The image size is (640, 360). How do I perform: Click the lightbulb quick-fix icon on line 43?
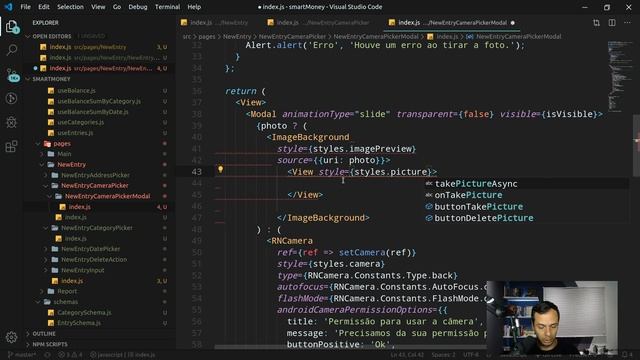(x=220, y=169)
